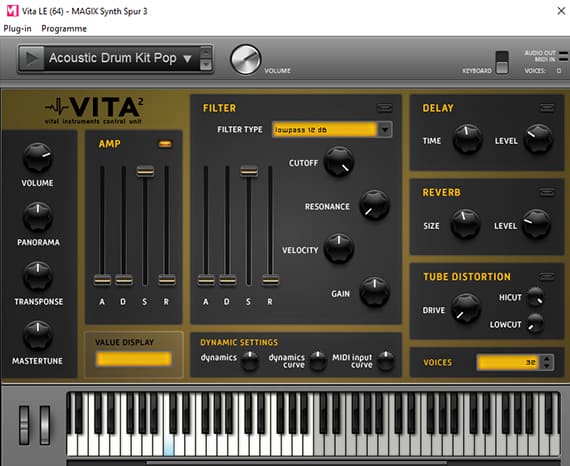Click the pitch bend wheel

pyautogui.click(x=24, y=425)
